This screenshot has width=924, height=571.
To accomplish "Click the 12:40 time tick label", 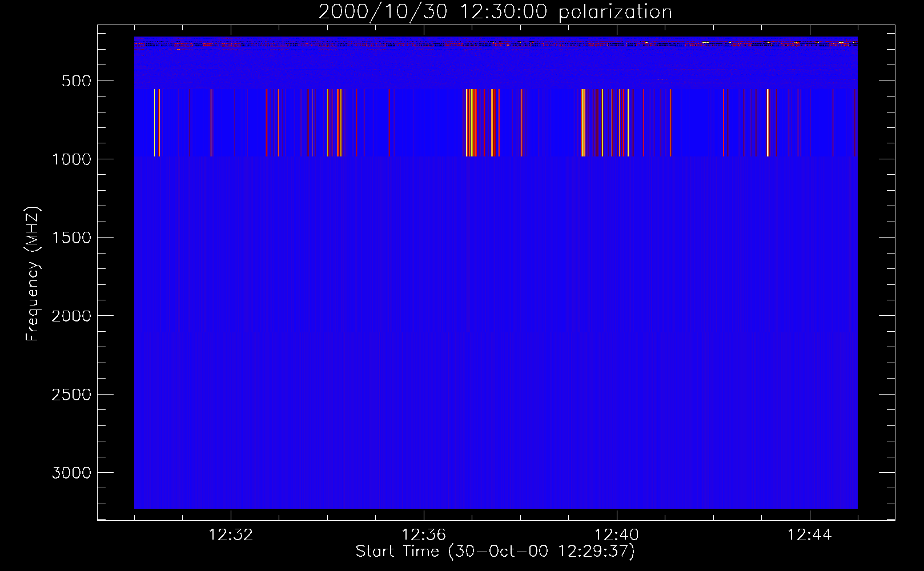I will point(617,535).
